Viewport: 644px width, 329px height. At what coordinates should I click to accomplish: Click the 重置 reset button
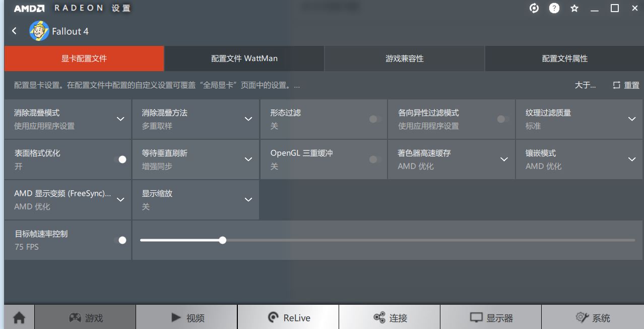[626, 85]
